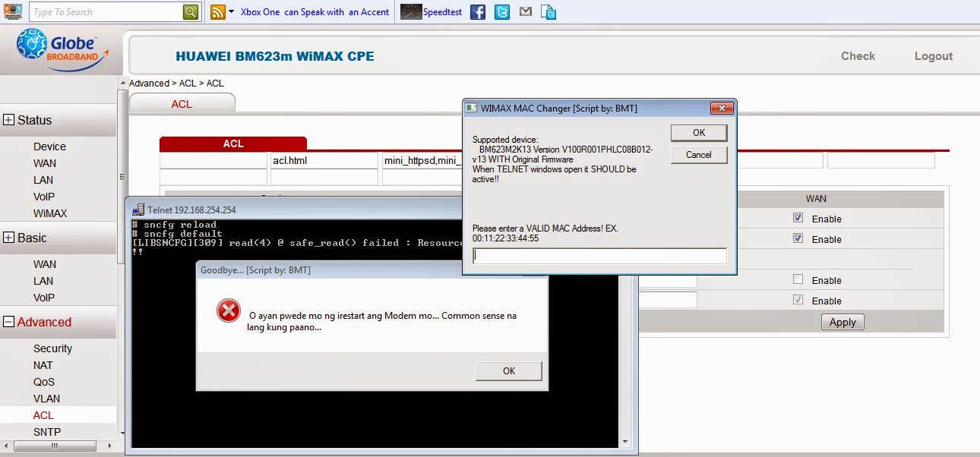This screenshot has height=457, width=980.
Task: Expand the dropdown arrow beside RSS icon
Action: tap(232, 12)
